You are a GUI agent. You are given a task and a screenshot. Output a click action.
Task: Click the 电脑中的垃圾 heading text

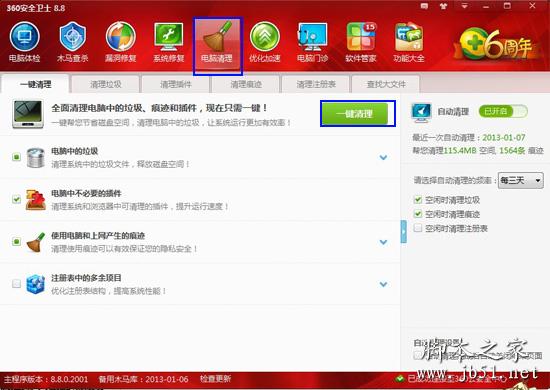pyautogui.click(x=75, y=151)
